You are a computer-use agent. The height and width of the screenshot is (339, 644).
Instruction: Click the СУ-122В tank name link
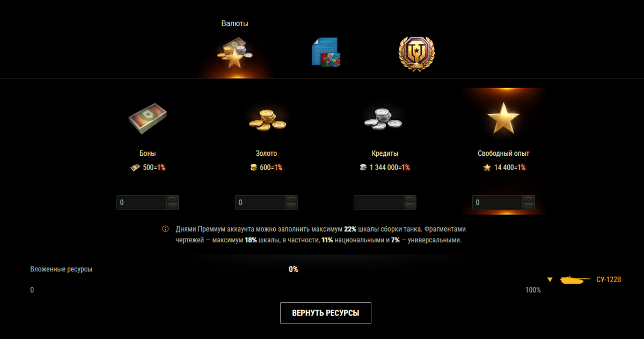[609, 280]
